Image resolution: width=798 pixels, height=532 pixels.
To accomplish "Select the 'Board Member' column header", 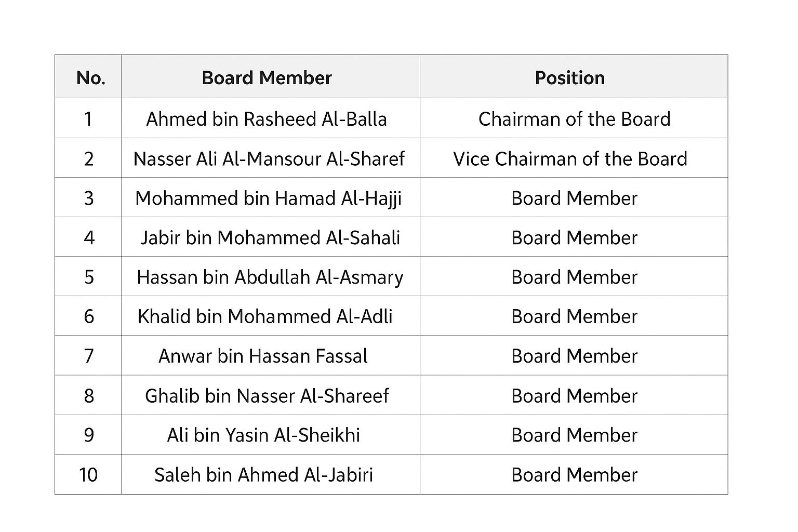I will (x=267, y=78).
